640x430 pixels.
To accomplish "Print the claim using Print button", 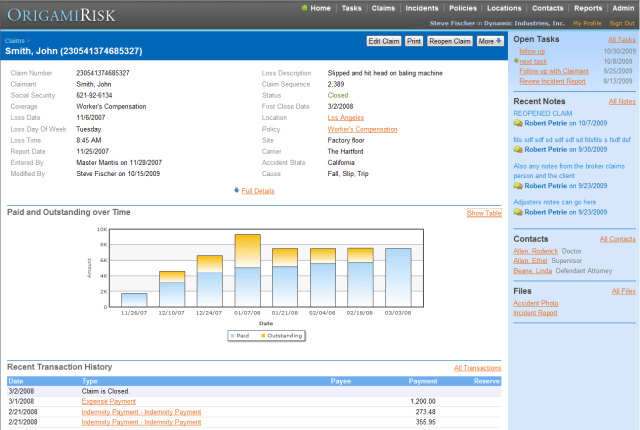I will [413, 41].
